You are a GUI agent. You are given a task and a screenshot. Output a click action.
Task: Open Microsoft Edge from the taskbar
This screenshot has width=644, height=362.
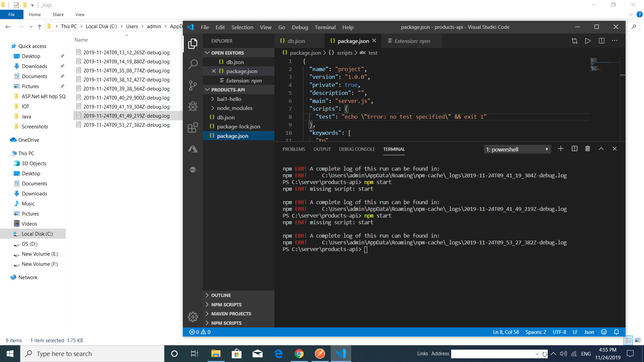[x=278, y=354]
